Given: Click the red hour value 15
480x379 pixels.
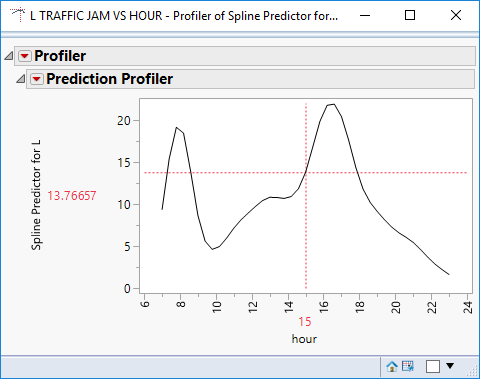Looking at the screenshot, I should point(304,322).
